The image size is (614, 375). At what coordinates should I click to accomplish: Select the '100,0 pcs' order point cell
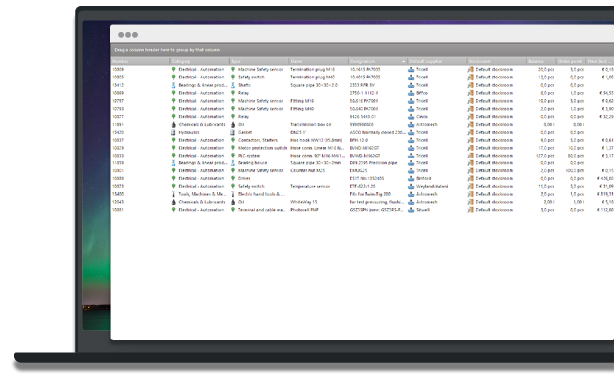pyautogui.click(x=575, y=171)
